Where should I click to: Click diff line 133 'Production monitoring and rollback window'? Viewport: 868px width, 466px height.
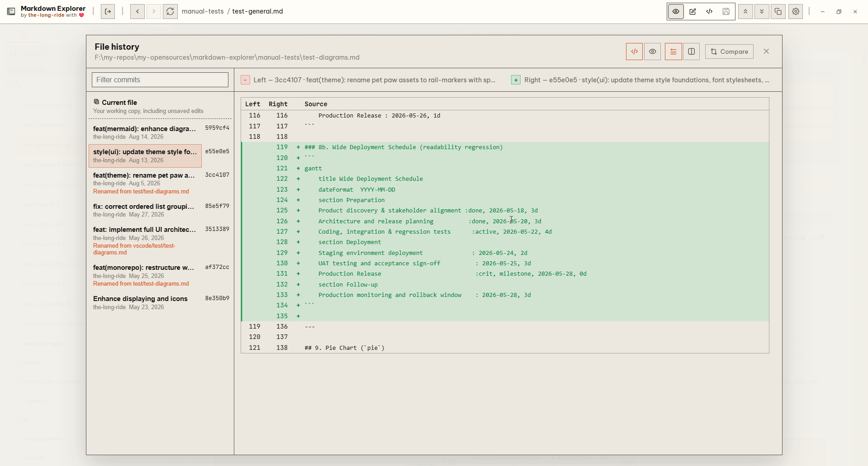point(505,295)
